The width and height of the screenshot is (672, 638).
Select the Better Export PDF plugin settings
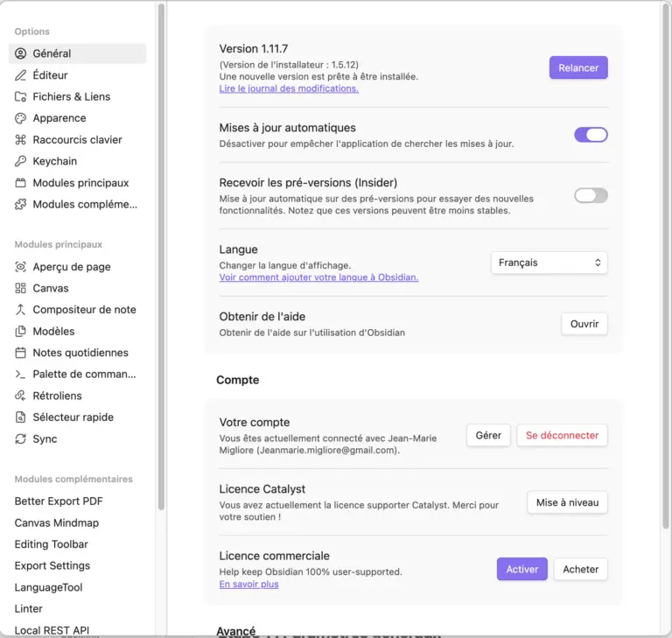pos(59,501)
